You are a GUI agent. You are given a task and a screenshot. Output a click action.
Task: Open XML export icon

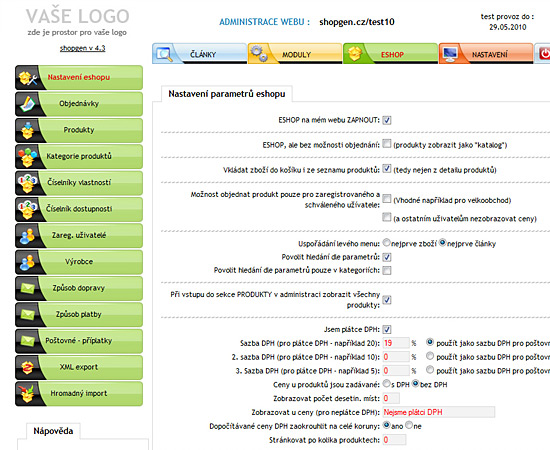[27, 367]
